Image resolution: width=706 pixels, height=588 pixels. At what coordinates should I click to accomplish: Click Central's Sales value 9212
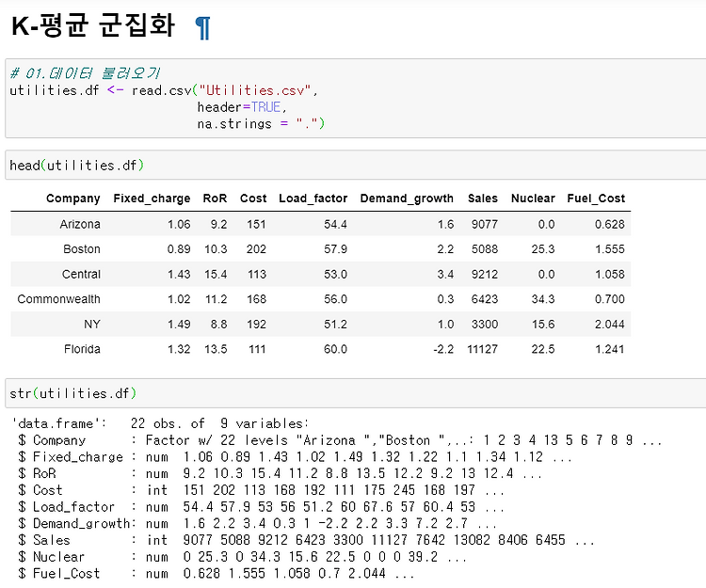coord(485,274)
